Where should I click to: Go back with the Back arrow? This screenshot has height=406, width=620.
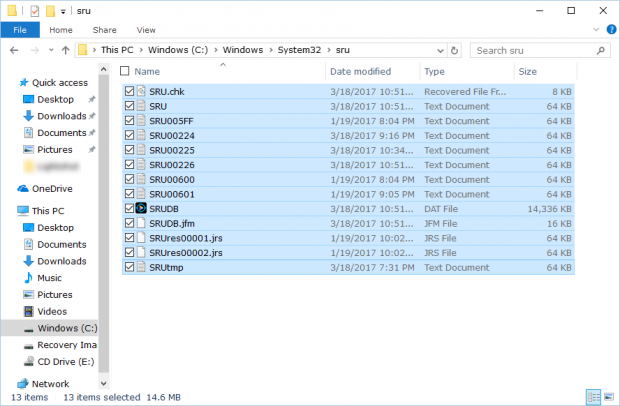coord(14,50)
